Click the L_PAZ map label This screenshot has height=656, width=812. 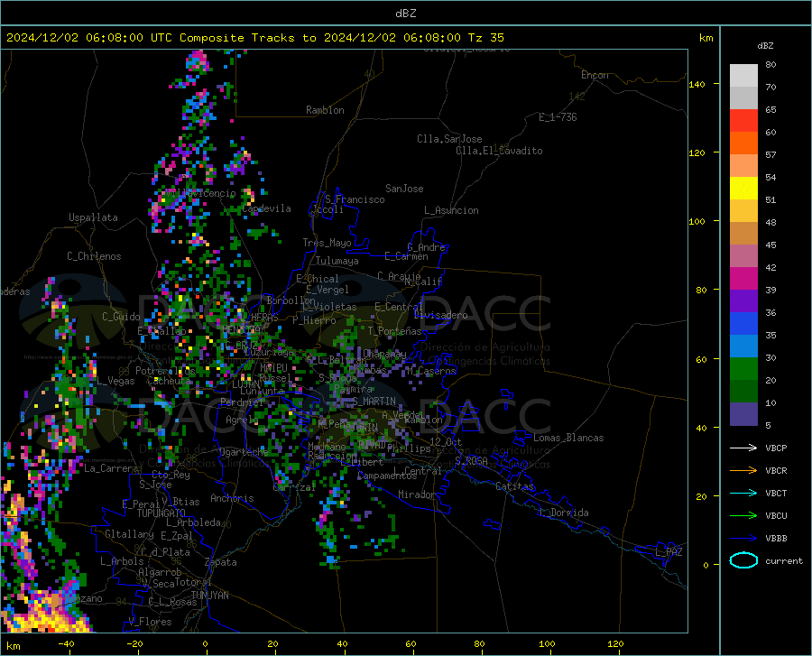(669, 552)
